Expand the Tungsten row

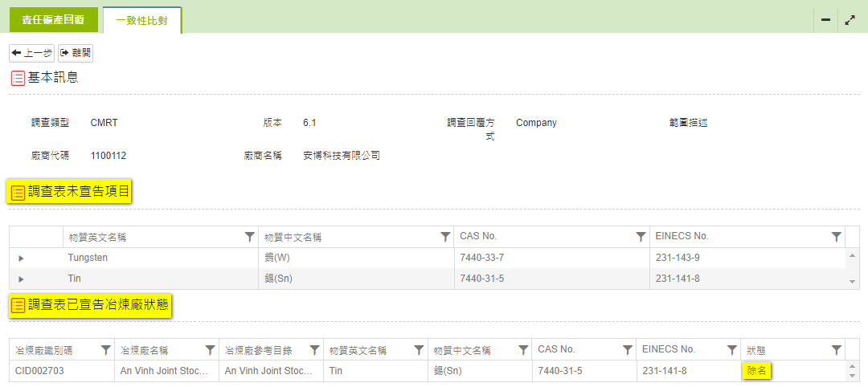(21, 258)
